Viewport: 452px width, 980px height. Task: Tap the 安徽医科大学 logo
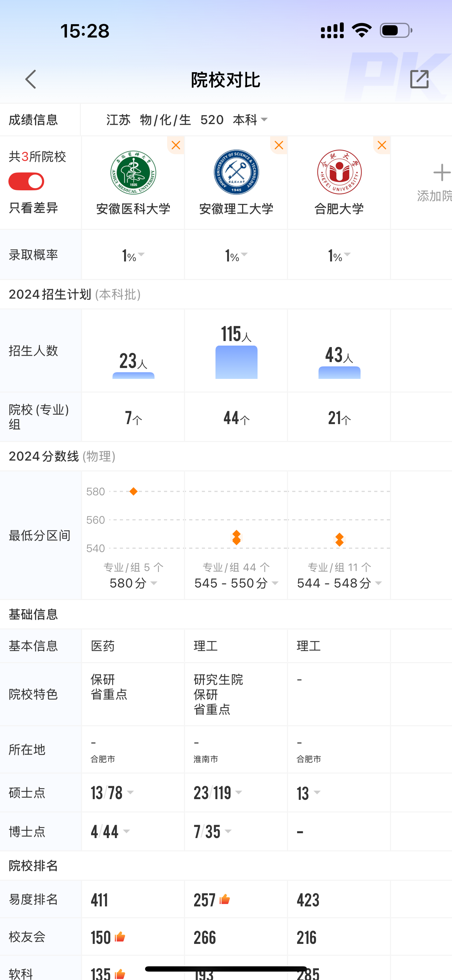[133, 172]
